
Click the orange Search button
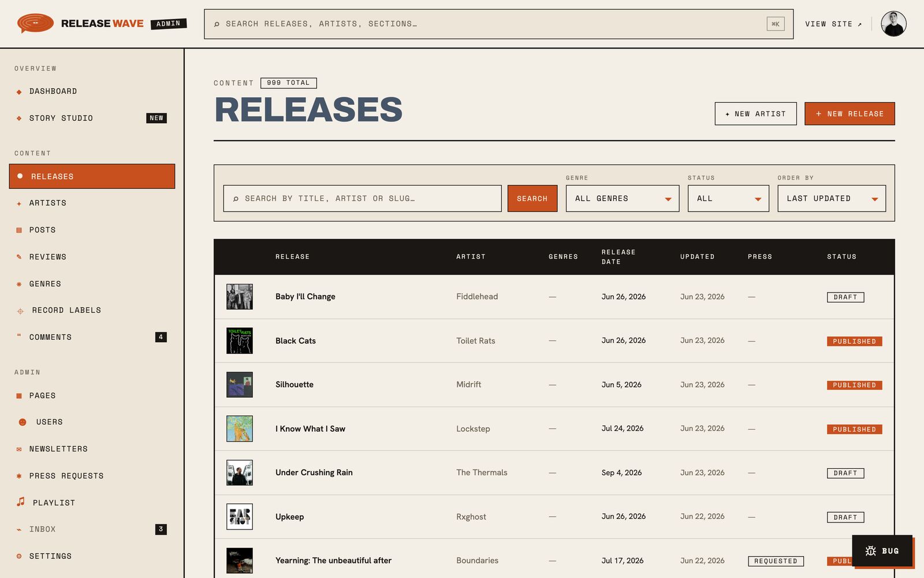coord(532,198)
